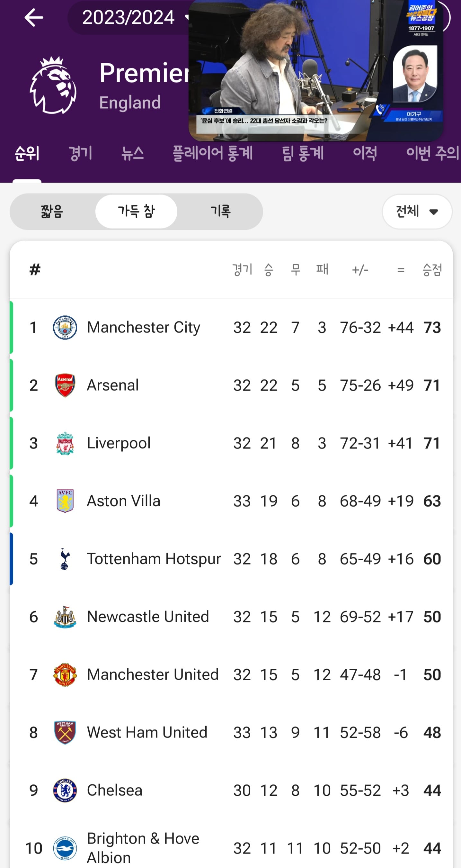Switch to the 플레이어 통계 tab
The width and height of the screenshot is (461, 868).
tap(212, 153)
